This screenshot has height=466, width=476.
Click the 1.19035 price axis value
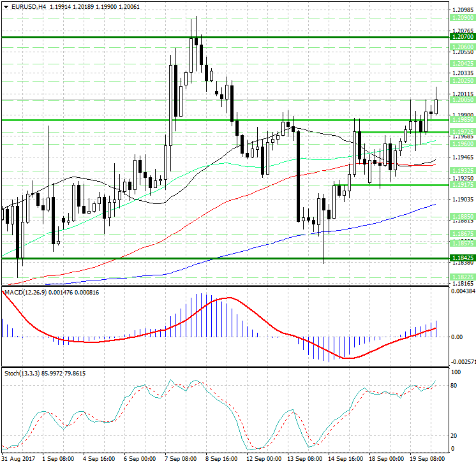coord(463,199)
